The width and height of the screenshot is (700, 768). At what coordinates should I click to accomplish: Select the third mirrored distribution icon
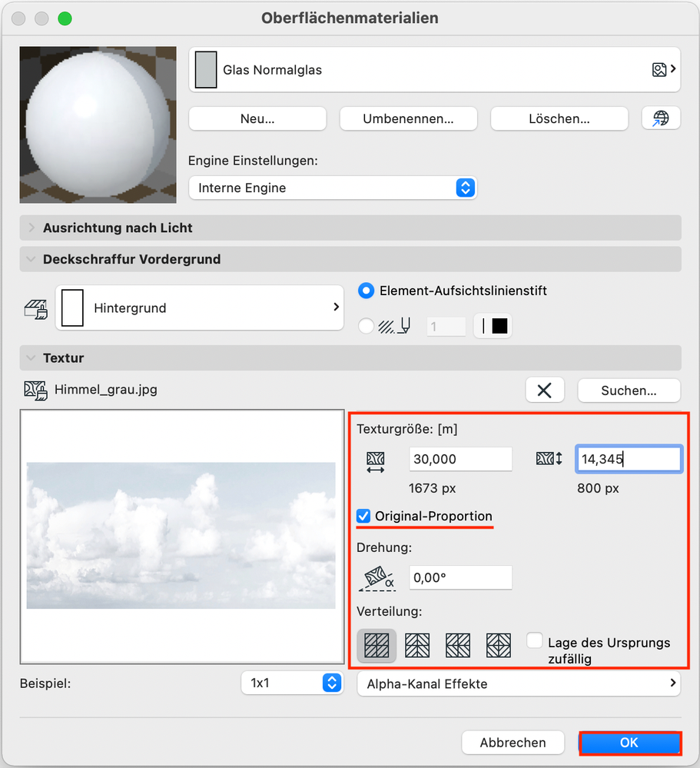click(x=458, y=646)
